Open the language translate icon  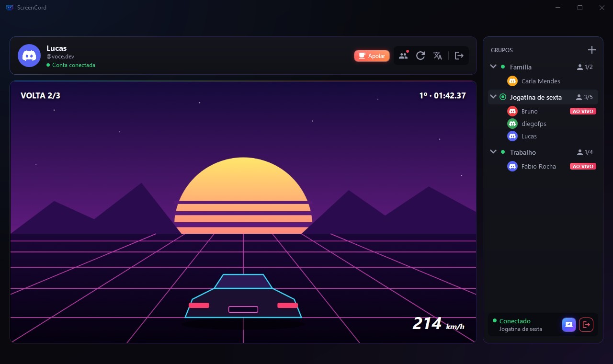[438, 56]
